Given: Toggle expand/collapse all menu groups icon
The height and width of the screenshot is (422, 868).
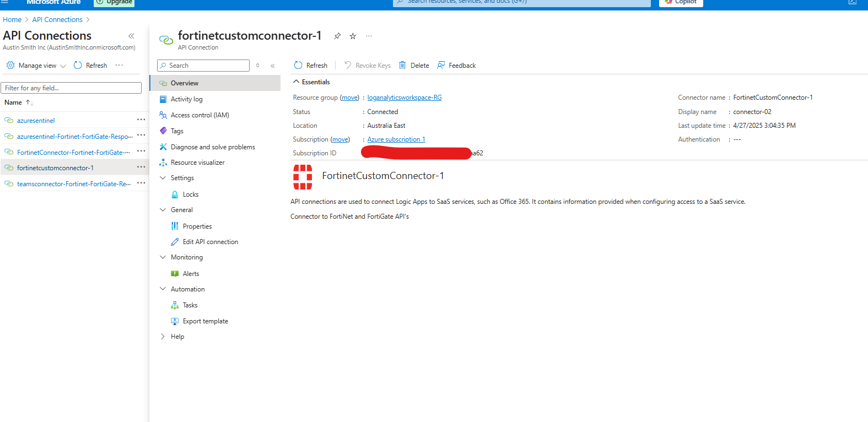Looking at the screenshot, I should 257,66.
